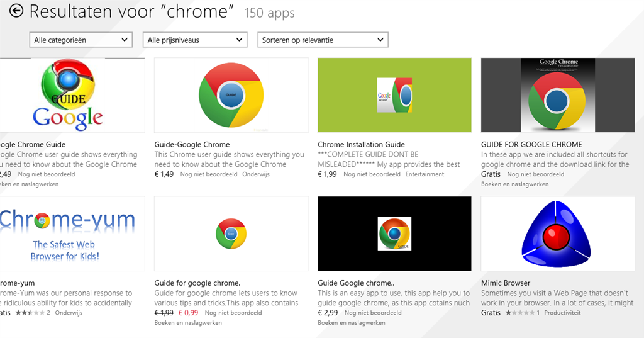644x338 pixels.
Task: Open the GUIDE FOR GOOGLE CHROME tile icon
Action: pos(558,95)
